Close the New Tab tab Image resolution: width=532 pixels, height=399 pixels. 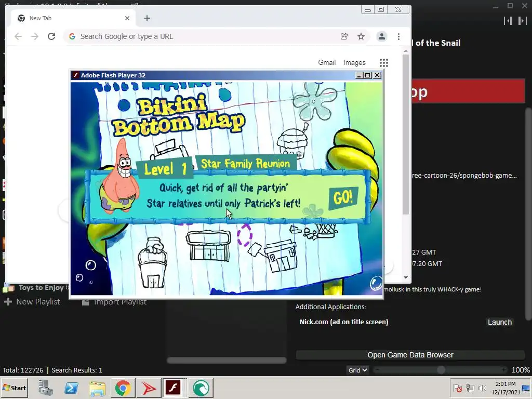click(127, 18)
